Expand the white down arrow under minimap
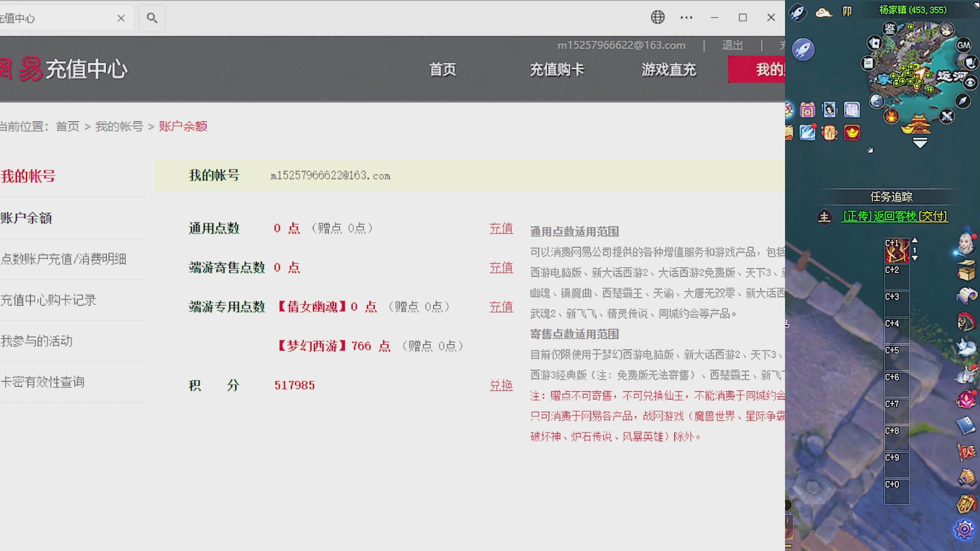The image size is (980, 551). tap(920, 143)
